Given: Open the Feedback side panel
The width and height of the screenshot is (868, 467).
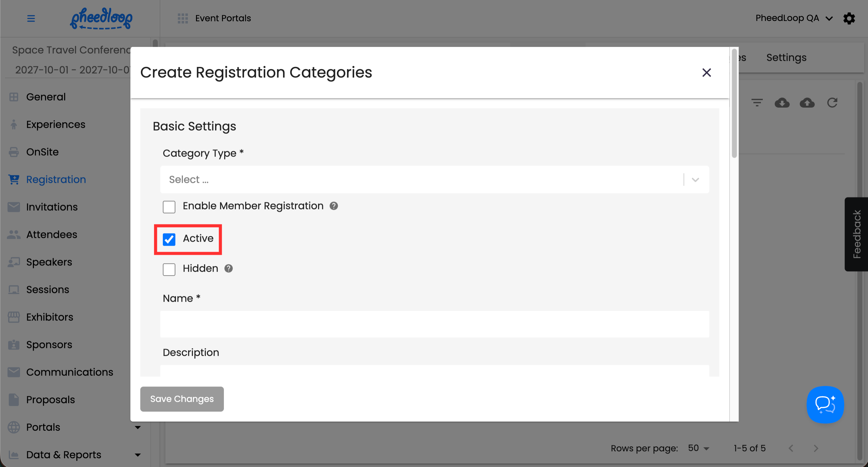Looking at the screenshot, I should (x=856, y=234).
